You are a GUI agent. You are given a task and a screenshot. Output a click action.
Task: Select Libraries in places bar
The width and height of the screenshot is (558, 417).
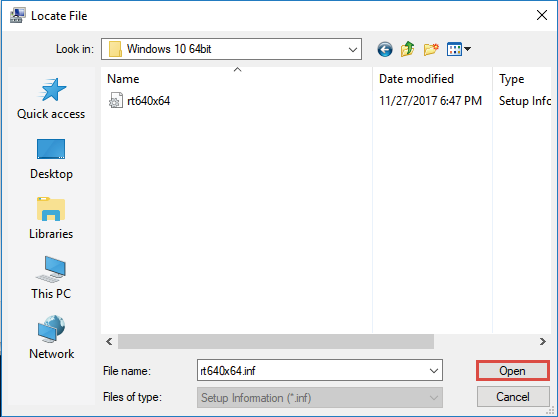pos(51,218)
